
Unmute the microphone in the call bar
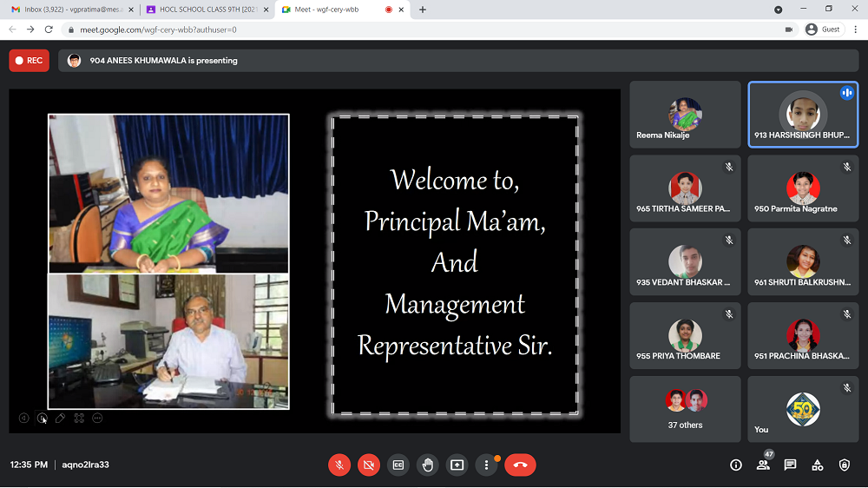click(339, 465)
